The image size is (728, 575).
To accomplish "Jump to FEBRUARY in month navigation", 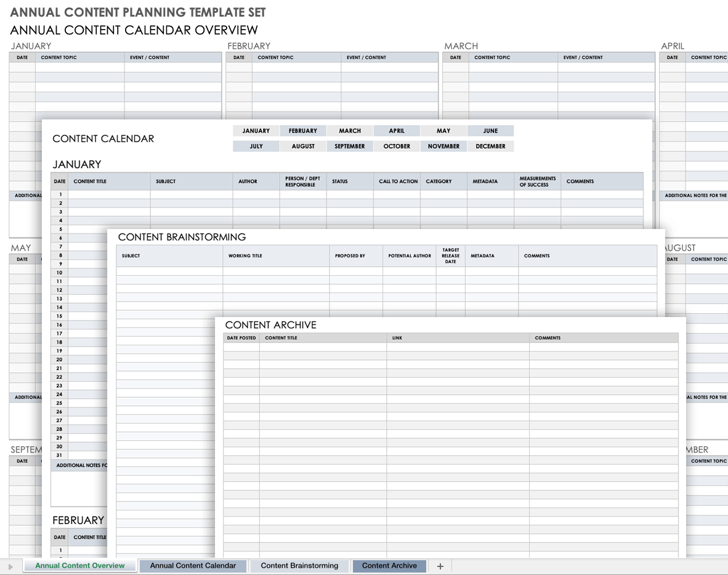I will pyautogui.click(x=303, y=131).
